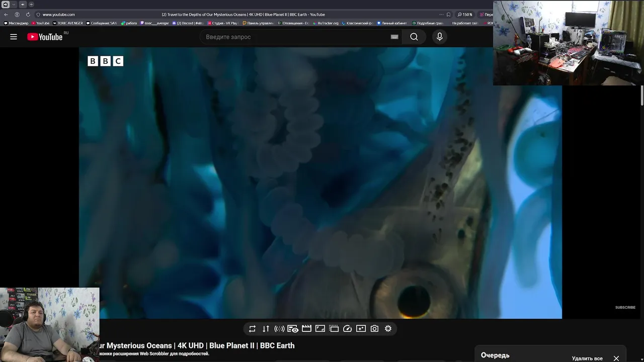
Task: Open the 150 % zoom indicator
Action: [x=465, y=15]
